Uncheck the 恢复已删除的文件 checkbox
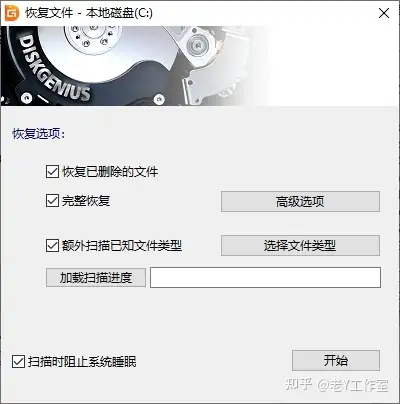 [52, 172]
